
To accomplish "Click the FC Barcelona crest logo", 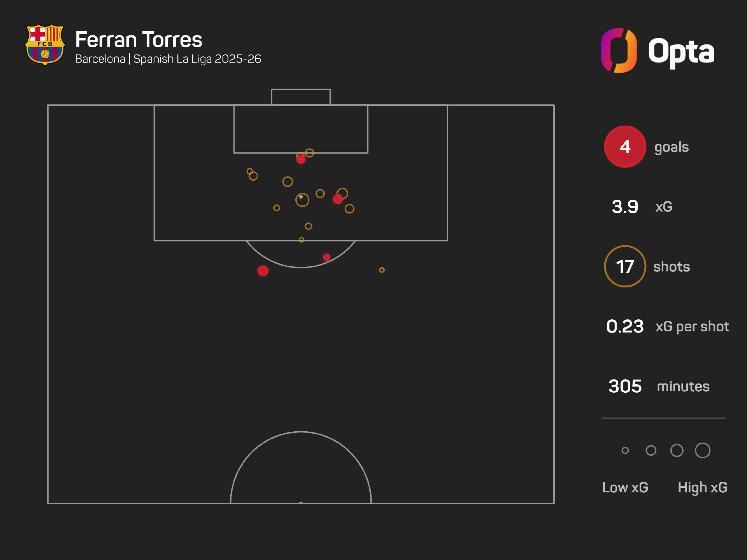I will coord(45,45).
